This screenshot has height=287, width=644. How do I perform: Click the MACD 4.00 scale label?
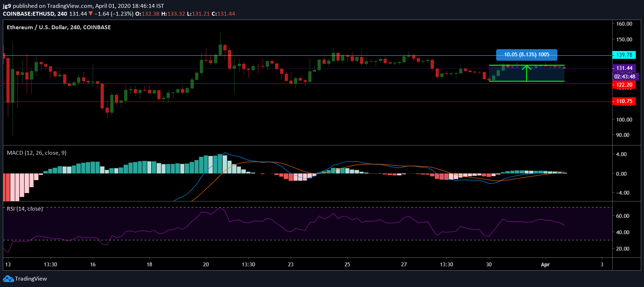(622, 154)
